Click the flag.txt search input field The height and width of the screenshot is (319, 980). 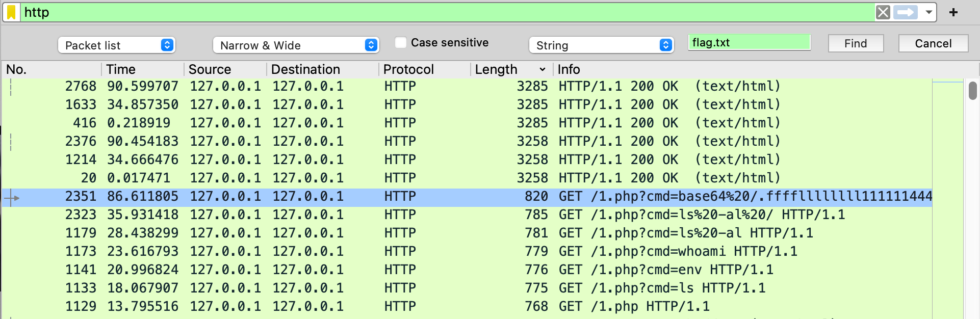(x=749, y=43)
